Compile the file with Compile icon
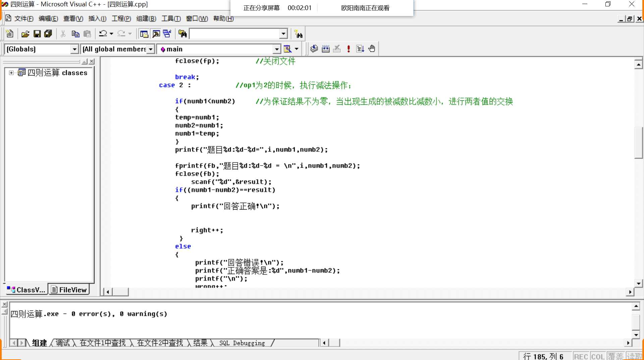The height and width of the screenshot is (360, 644). [x=314, y=49]
